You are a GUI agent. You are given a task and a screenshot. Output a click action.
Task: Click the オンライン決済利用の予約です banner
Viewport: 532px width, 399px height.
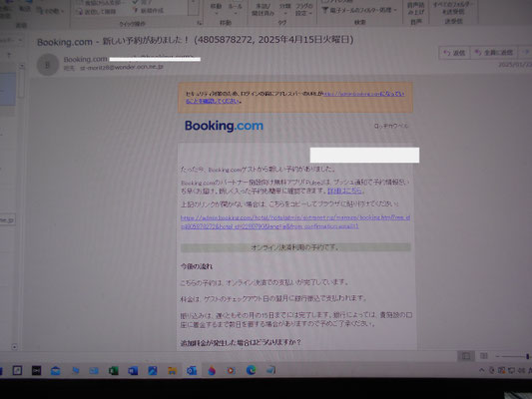tap(295, 247)
